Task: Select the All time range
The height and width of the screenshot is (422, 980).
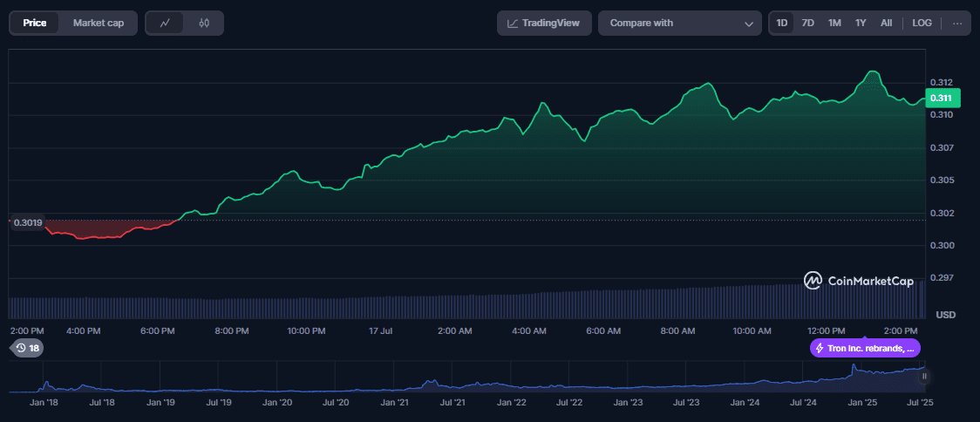Action: tap(886, 24)
